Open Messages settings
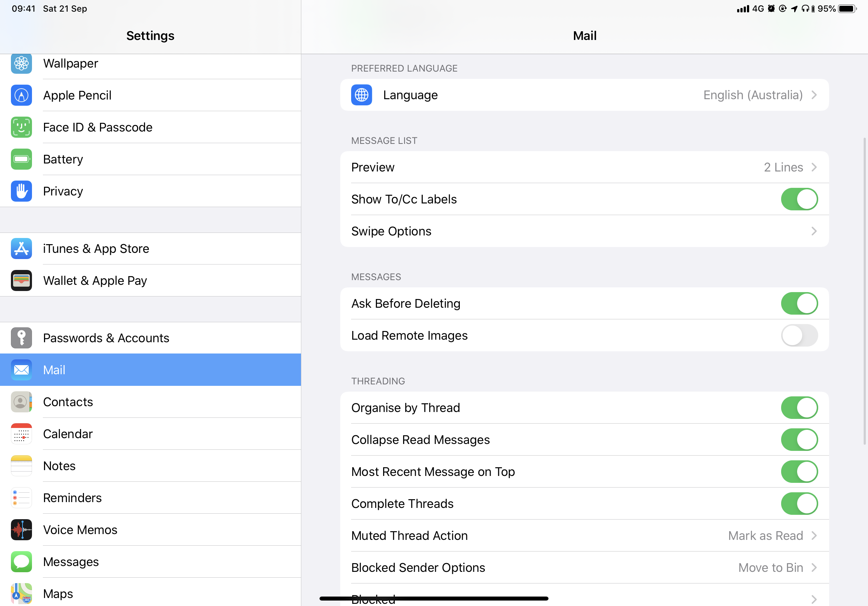Image resolution: width=868 pixels, height=606 pixels. (150, 562)
